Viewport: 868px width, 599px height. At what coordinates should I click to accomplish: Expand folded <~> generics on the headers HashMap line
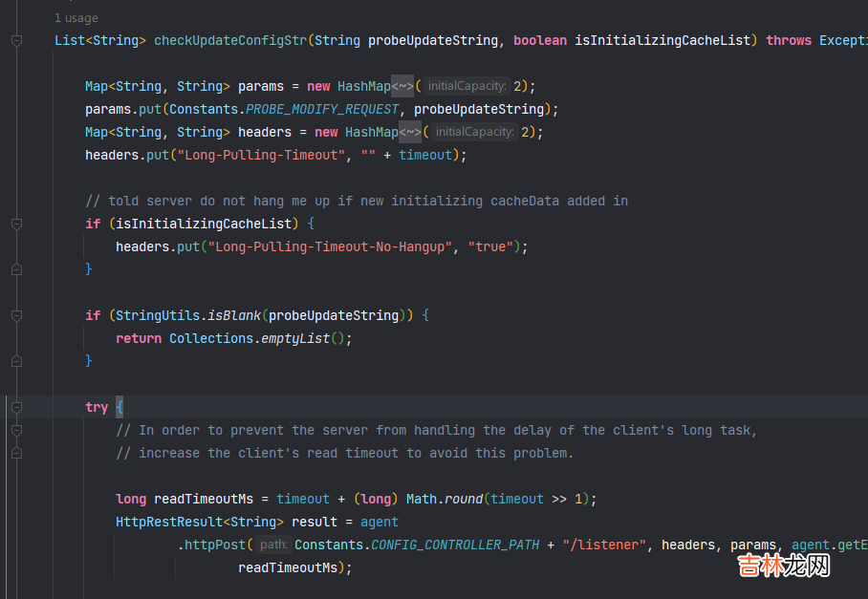[x=409, y=132]
